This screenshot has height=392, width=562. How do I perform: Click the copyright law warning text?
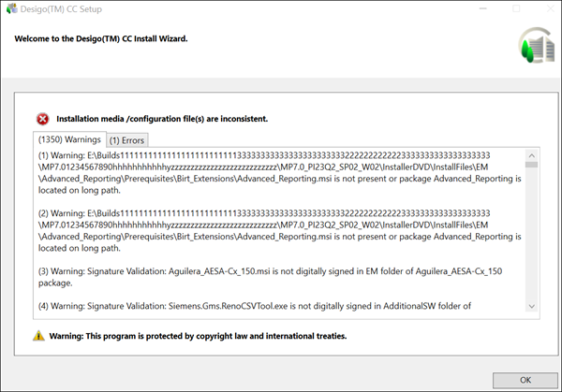(x=199, y=335)
